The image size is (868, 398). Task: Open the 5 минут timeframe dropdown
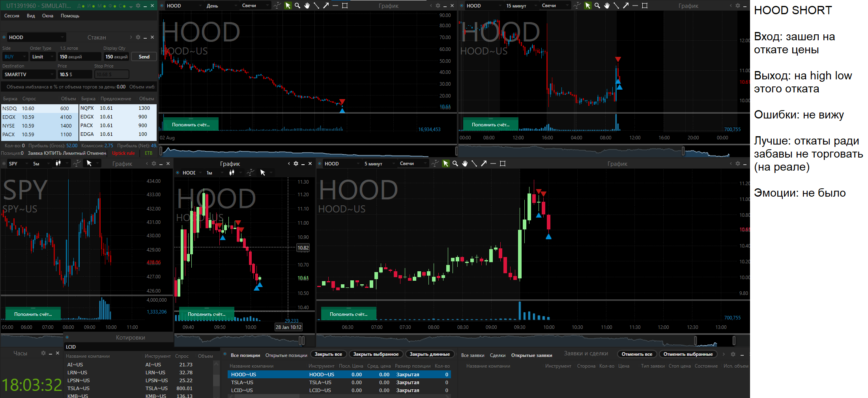pyautogui.click(x=379, y=163)
